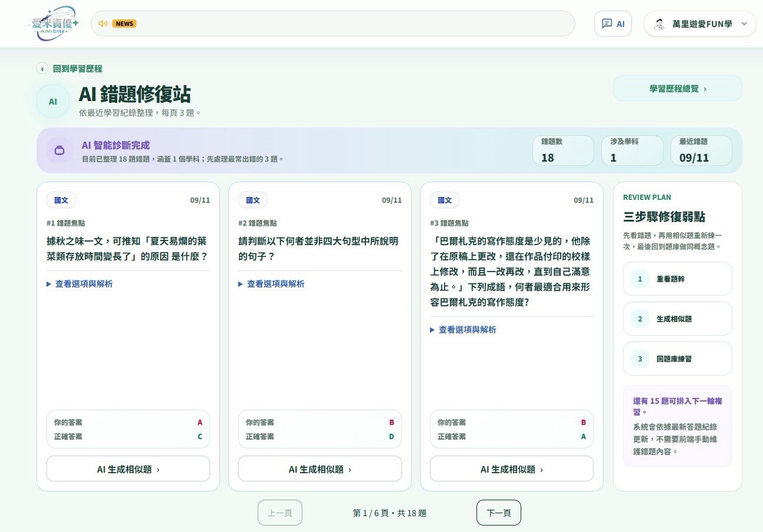
Task: Click AI 生成相似題 for question #3
Action: coord(512,469)
